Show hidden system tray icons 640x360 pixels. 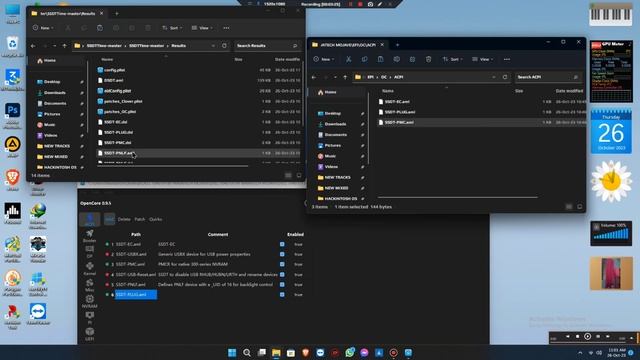(x=580, y=353)
